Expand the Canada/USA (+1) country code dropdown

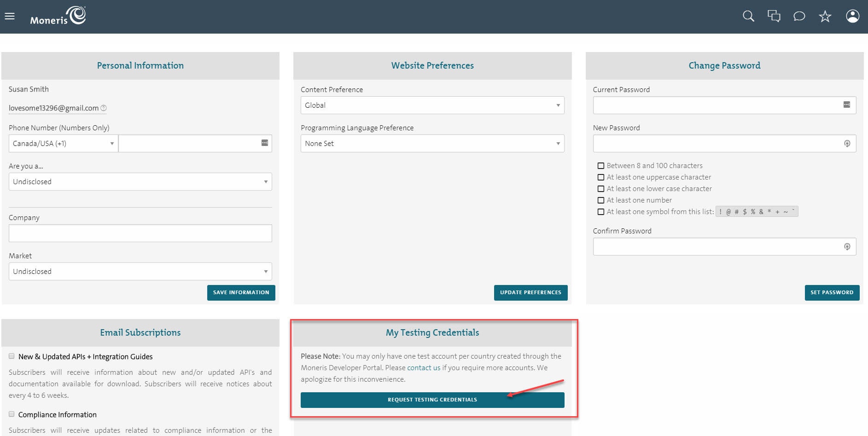(x=63, y=144)
